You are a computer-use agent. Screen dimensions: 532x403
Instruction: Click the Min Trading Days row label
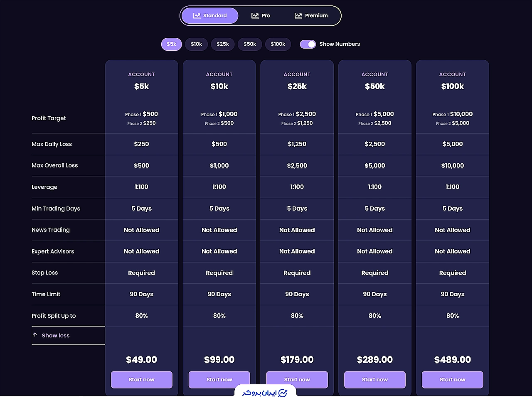click(56, 209)
